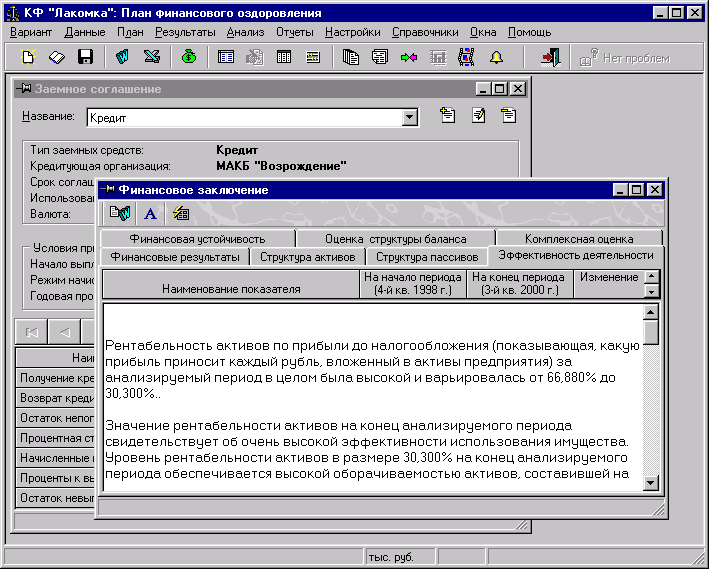Select the Получение кре... table row
Screen dimensions: 709x569
point(56,378)
